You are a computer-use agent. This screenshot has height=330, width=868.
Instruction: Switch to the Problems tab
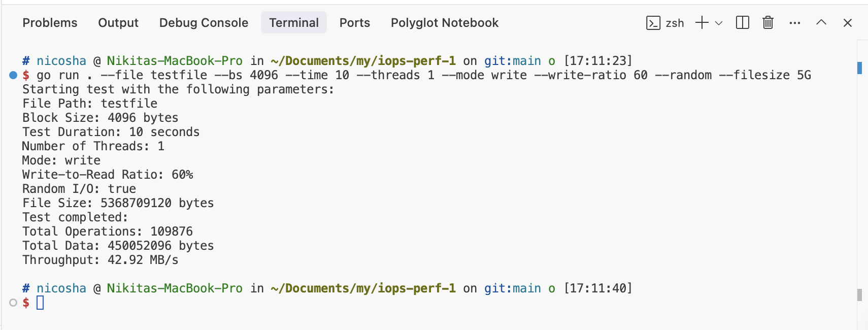click(50, 23)
